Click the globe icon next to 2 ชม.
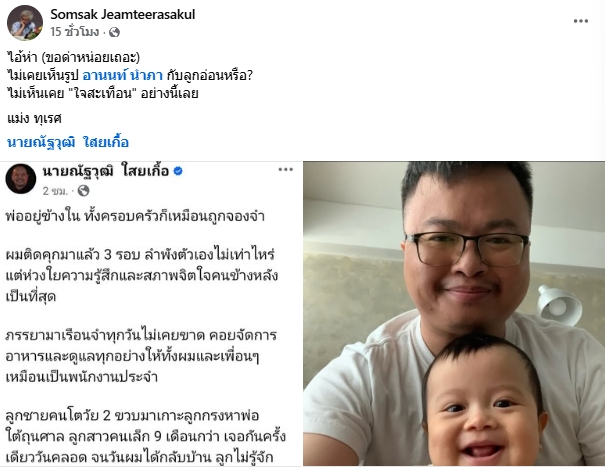 tap(83, 191)
